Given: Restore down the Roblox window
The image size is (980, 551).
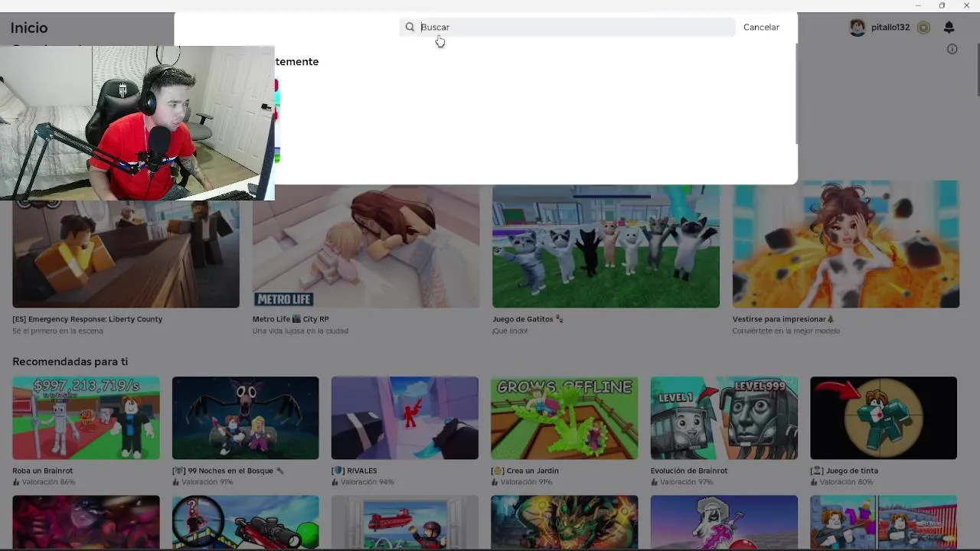Looking at the screenshot, I should click(x=942, y=5).
